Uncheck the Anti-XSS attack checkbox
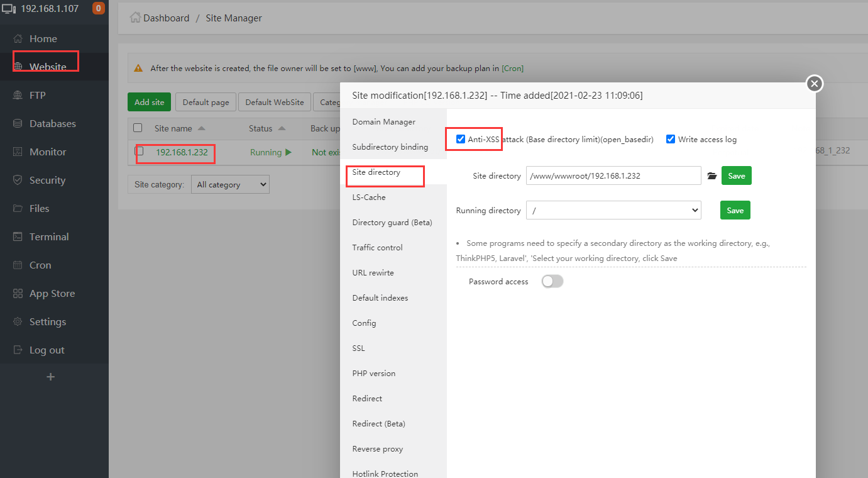This screenshot has height=478, width=868. 461,139
